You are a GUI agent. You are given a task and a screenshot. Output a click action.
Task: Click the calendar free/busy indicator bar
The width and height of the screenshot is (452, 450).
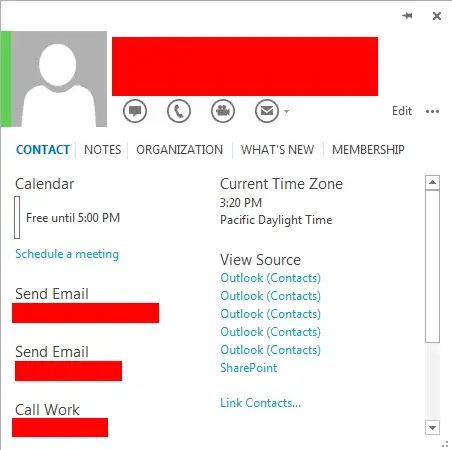tap(17, 217)
